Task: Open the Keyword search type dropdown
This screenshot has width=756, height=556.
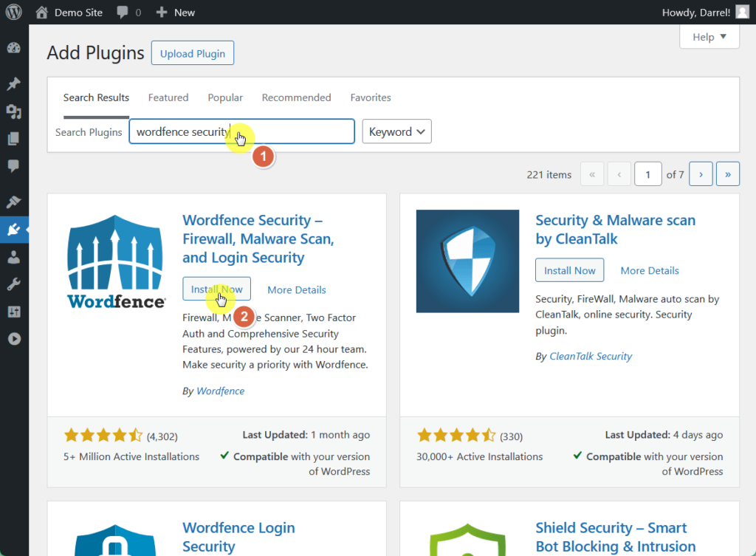Action: (396, 131)
